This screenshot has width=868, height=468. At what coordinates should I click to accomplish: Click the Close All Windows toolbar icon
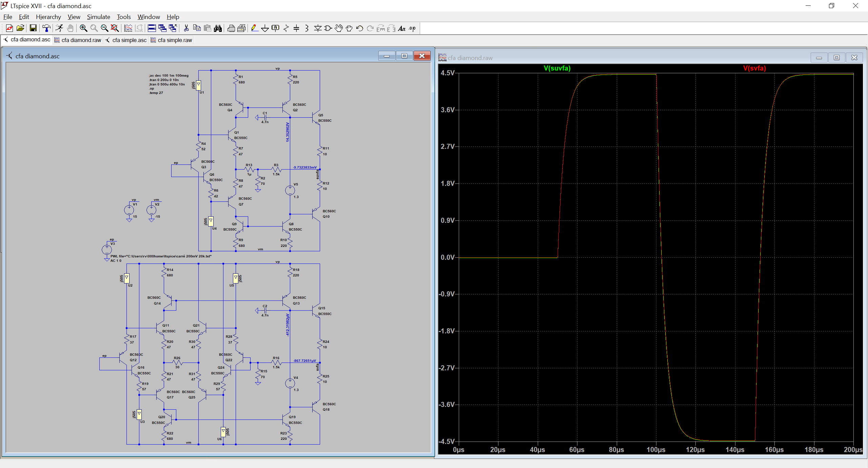pyautogui.click(x=173, y=28)
